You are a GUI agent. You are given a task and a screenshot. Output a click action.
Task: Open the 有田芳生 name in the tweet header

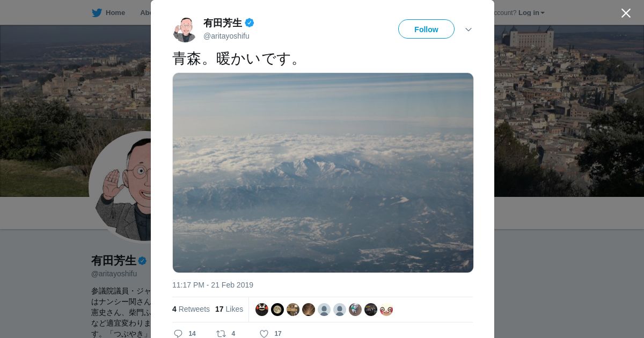point(223,23)
